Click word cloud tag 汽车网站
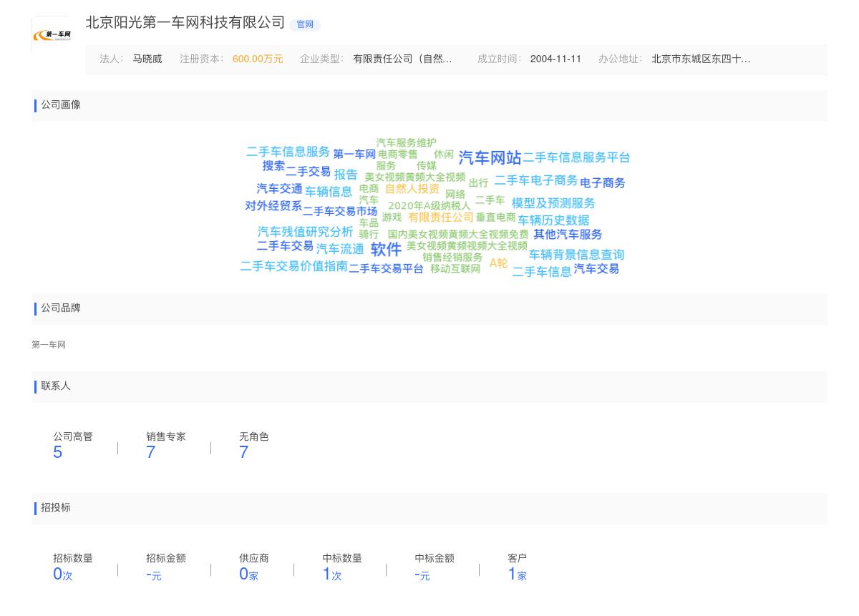 click(x=490, y=158)
